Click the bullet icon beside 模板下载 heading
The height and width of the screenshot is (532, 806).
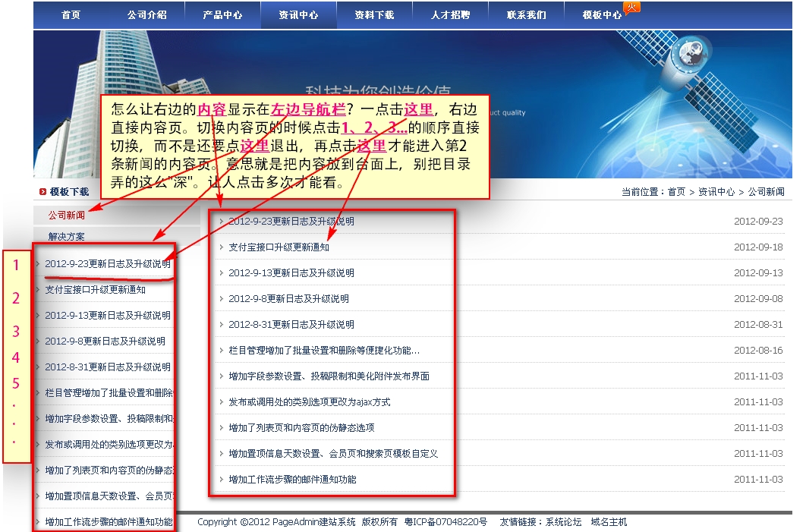coord(42,192)
